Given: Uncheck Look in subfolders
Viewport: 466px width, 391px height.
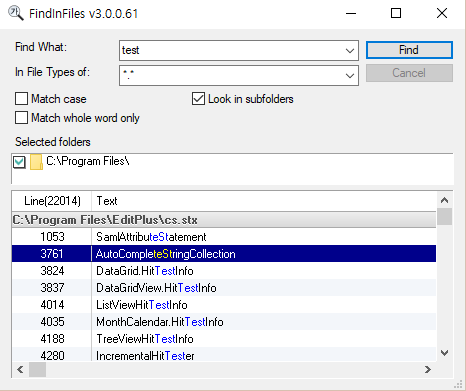Looking at the screenshot, I should [x=198, y=99].
